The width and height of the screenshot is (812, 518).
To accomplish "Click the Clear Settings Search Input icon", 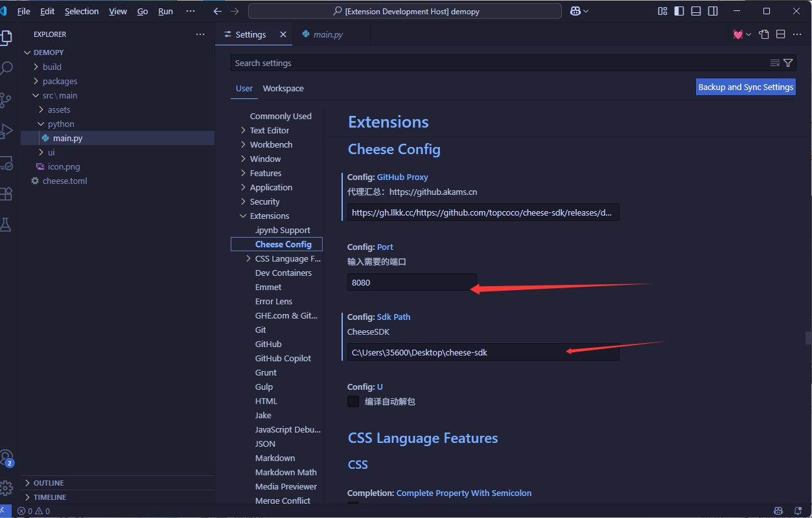I will (x=775, y=63).
